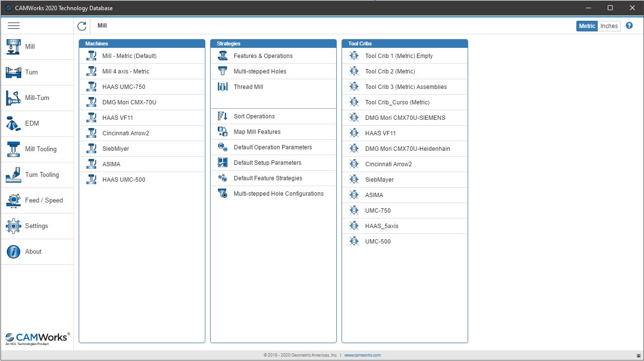The width and height of the screenshot is (644, 361).
Task: Open Tool Crib 1 (Metric) Empty
Action: tap(405, 56)
